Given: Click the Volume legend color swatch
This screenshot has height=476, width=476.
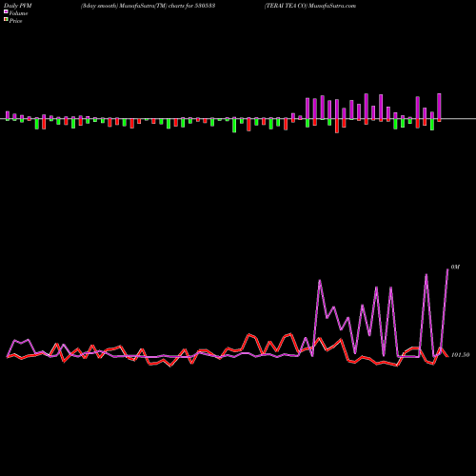Looking at the screenshot, I should click(x=6, y=11).
